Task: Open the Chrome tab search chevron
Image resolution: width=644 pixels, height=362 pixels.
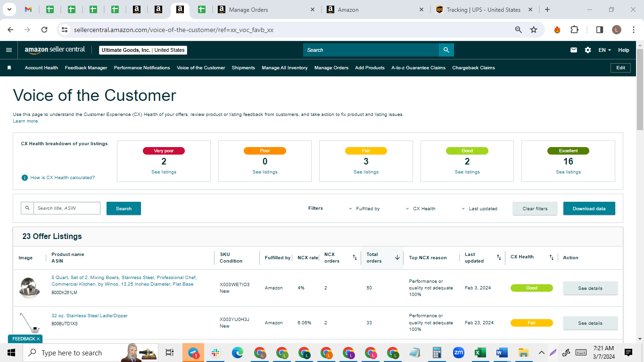Action: tap(9, 9)
